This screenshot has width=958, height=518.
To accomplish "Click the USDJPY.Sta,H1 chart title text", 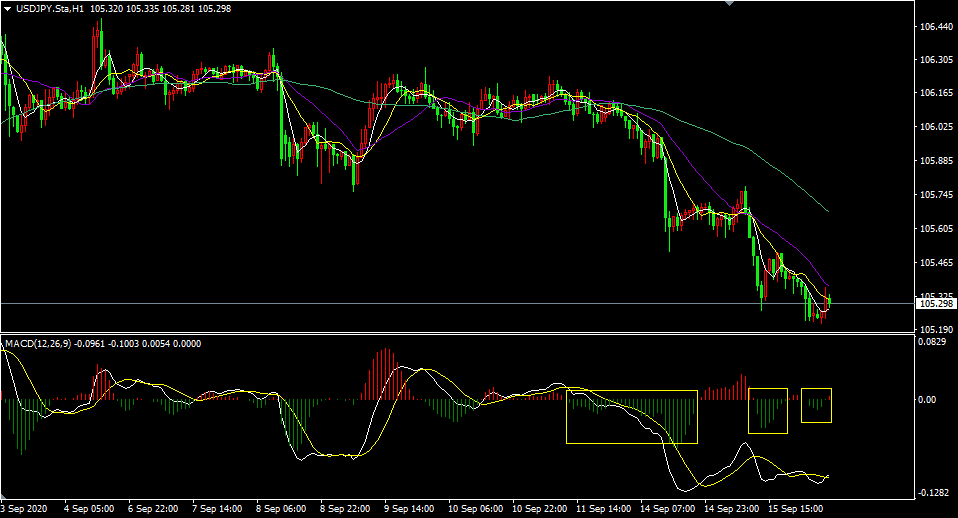I will 50,9.
